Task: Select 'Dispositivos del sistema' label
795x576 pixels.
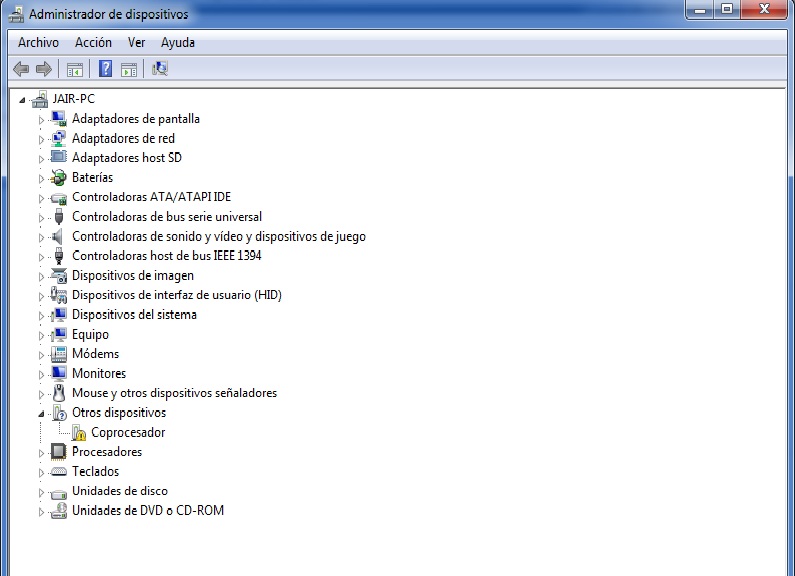Action: pyautogui.click(x=134, y=315)
